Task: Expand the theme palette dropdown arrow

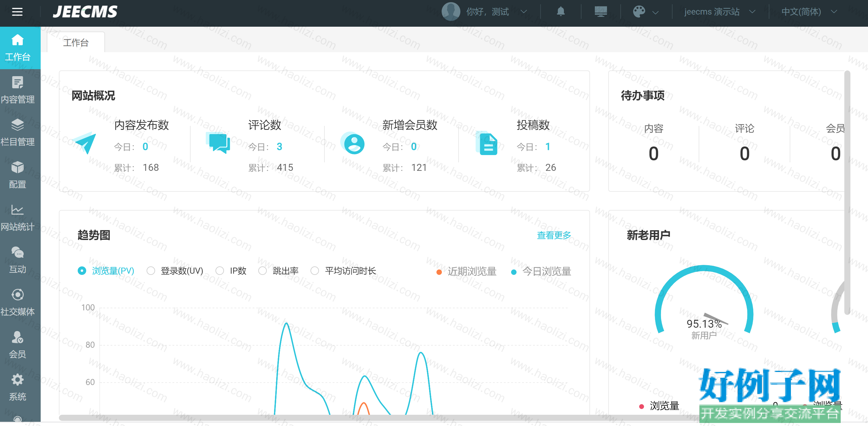Action: pyautogui.click(x=655, y=12)
